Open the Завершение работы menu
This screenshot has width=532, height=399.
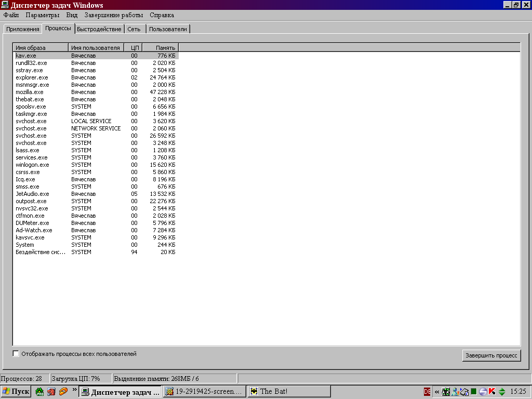(113, 15)
